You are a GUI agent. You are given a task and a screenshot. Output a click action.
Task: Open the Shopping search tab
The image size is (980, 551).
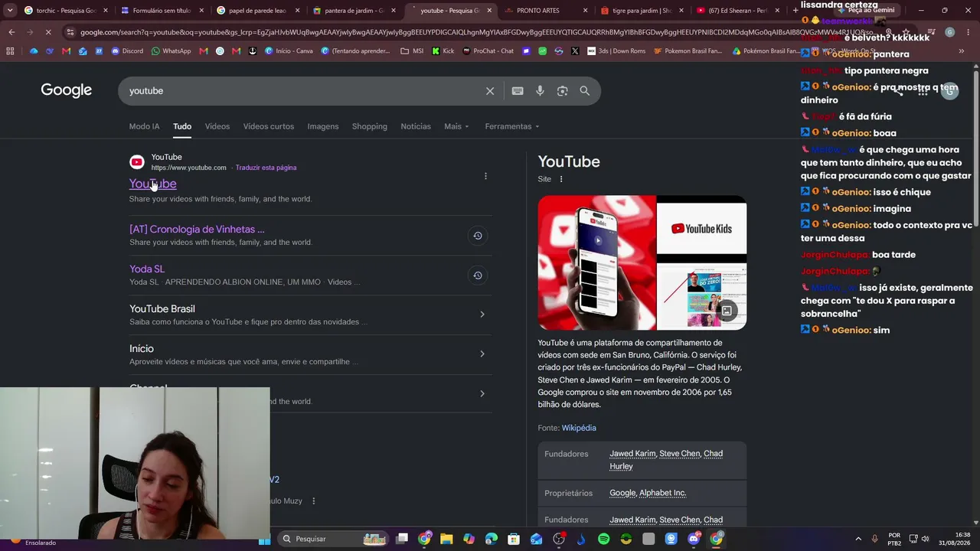pos(370,126)
